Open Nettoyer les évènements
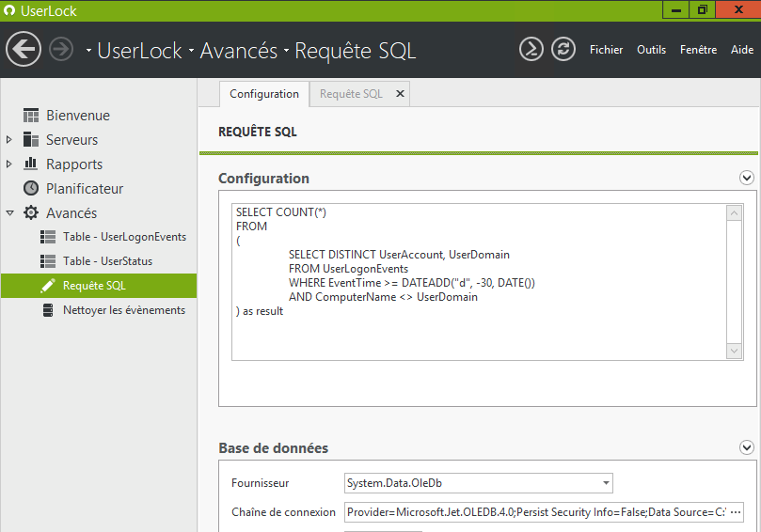 [x=124, y=310]
